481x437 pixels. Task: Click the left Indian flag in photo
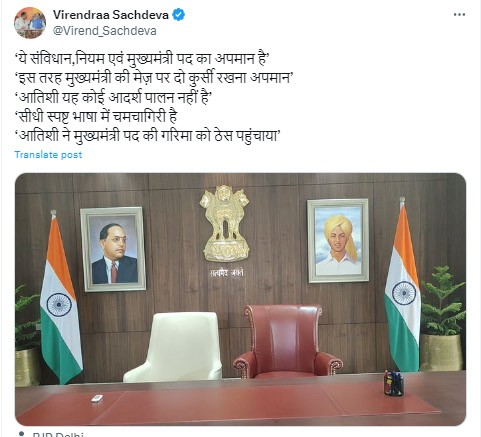tap(61, 297)
